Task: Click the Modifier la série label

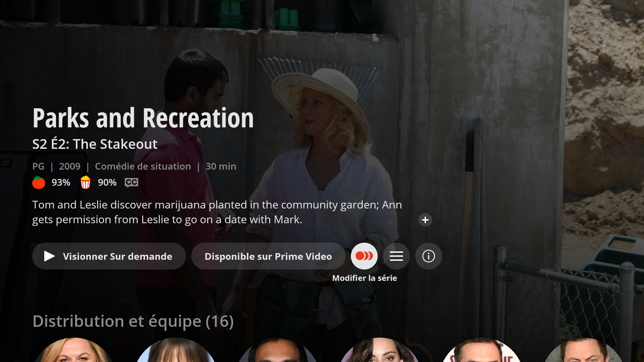Action: coord(365,278)
